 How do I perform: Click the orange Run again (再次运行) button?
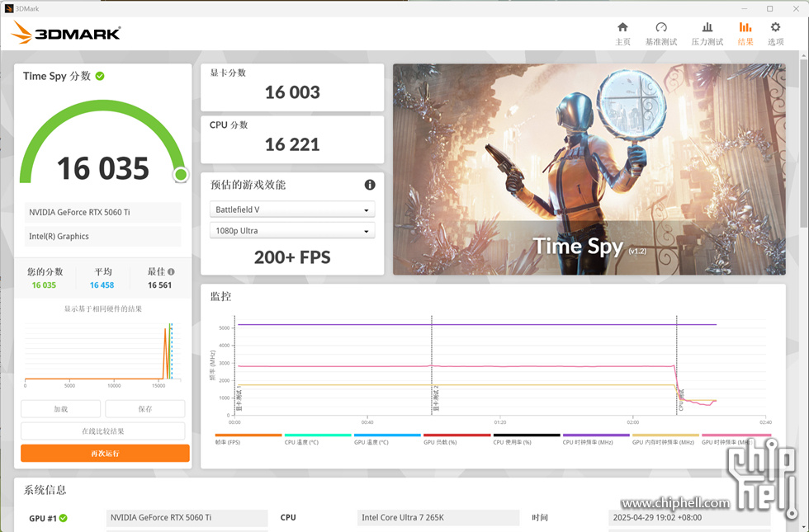click(106, 453)
